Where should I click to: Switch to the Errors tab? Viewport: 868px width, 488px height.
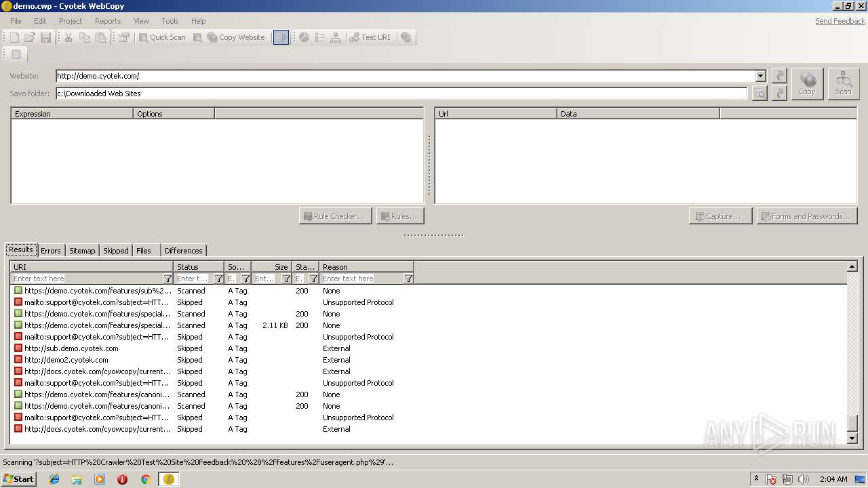(51, 251)
